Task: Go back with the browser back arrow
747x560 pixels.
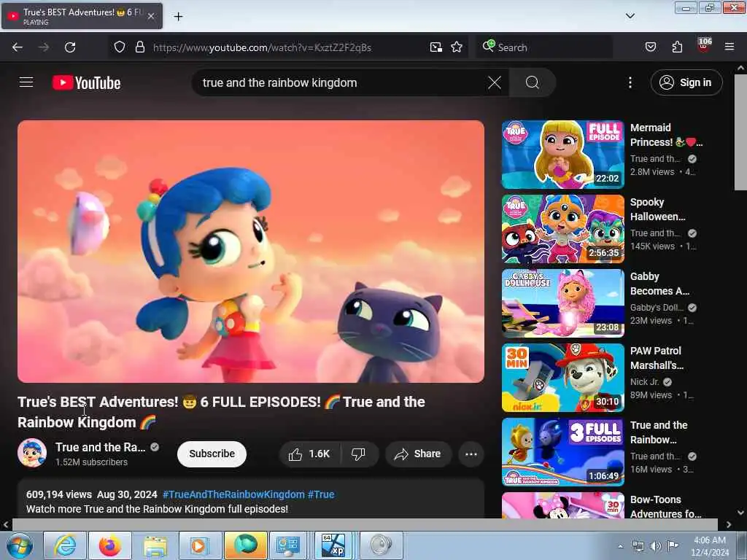Action: [18, 47]
